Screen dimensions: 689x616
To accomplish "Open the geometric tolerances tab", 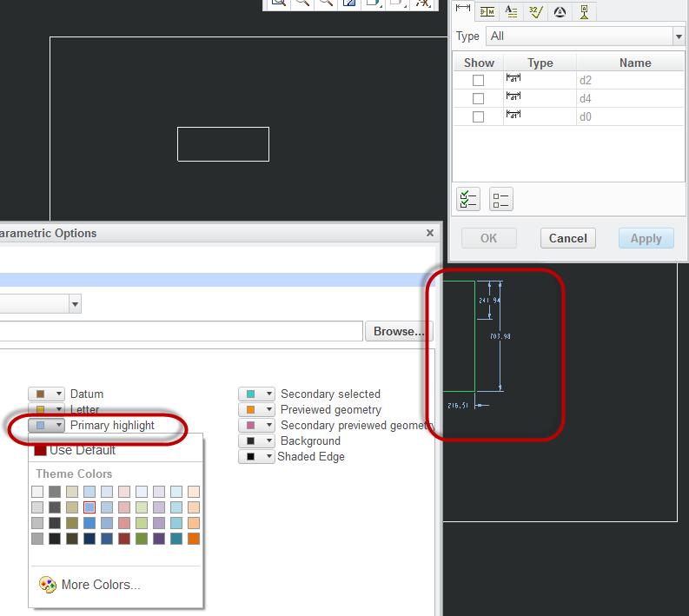I will click(x=487, y=11).
